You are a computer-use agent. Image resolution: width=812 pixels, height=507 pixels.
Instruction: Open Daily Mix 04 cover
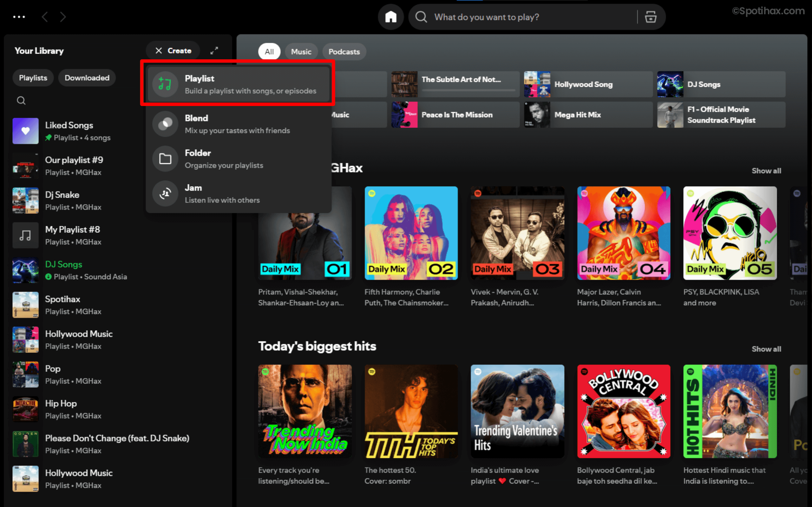[x=623, y=233]
